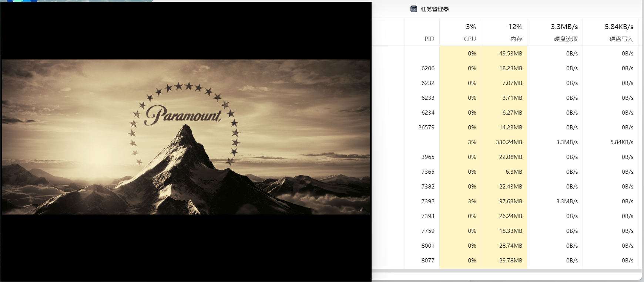Sort processes by PID column header
The image size is (644, 282).
[x=429, y=39]
